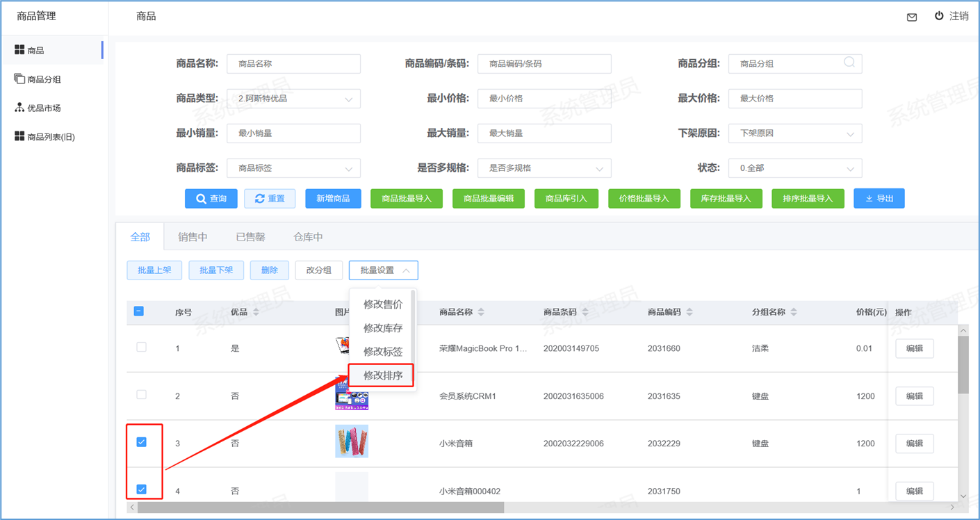
Task: Click the power icon beside 注销
Action: [939, 16]
